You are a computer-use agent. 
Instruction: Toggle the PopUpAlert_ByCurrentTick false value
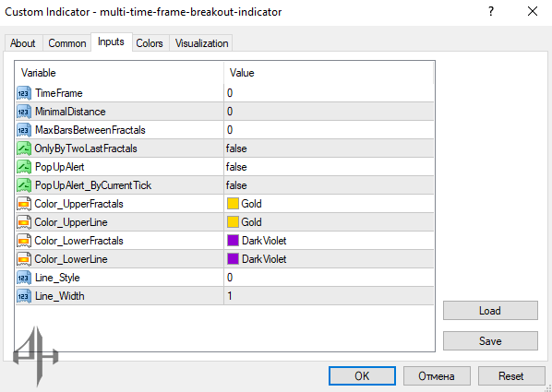coord(329,185)
